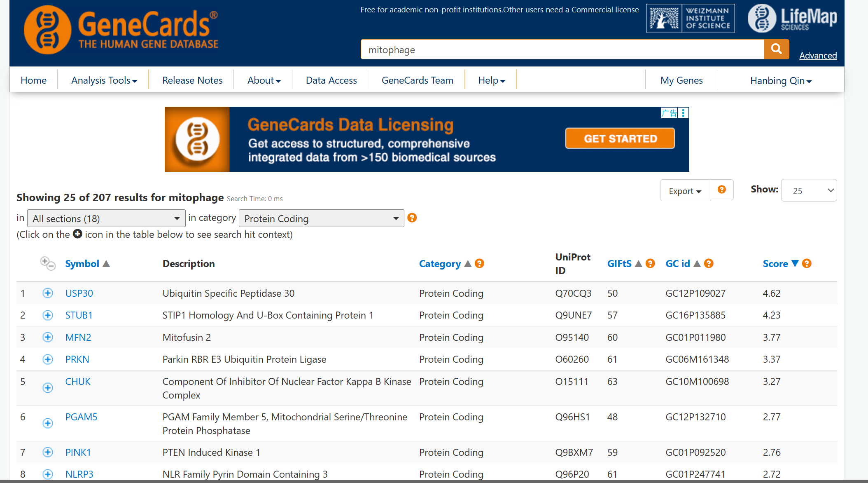868x483 pixels.
Task: Open help icon next to Export button
Action: [721, 190]
